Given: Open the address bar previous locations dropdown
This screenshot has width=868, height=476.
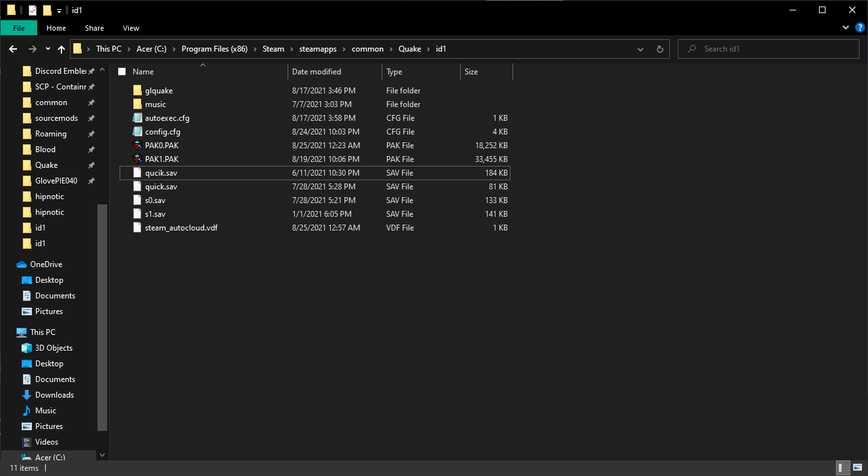Looking at the screenshot, I should point(639,49).
